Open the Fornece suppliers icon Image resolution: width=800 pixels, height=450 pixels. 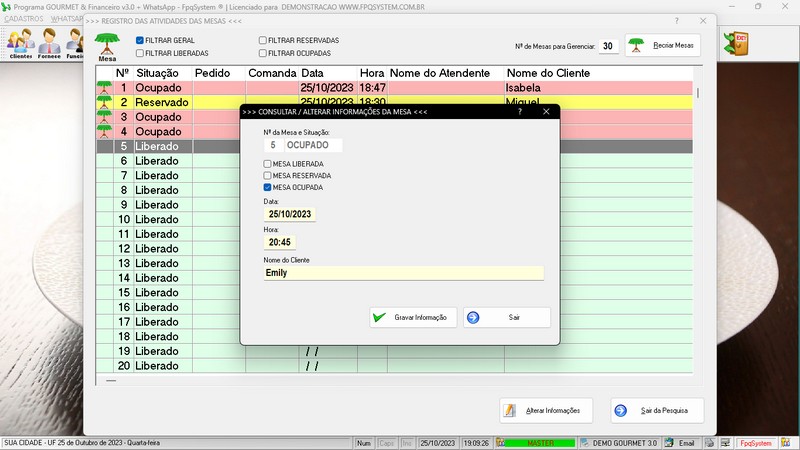pos(49,43)
